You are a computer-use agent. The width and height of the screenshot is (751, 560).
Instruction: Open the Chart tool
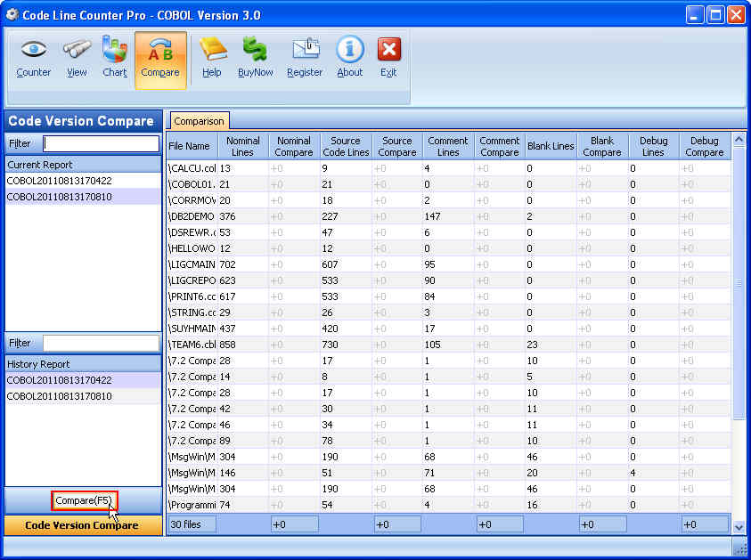[115, 59]
